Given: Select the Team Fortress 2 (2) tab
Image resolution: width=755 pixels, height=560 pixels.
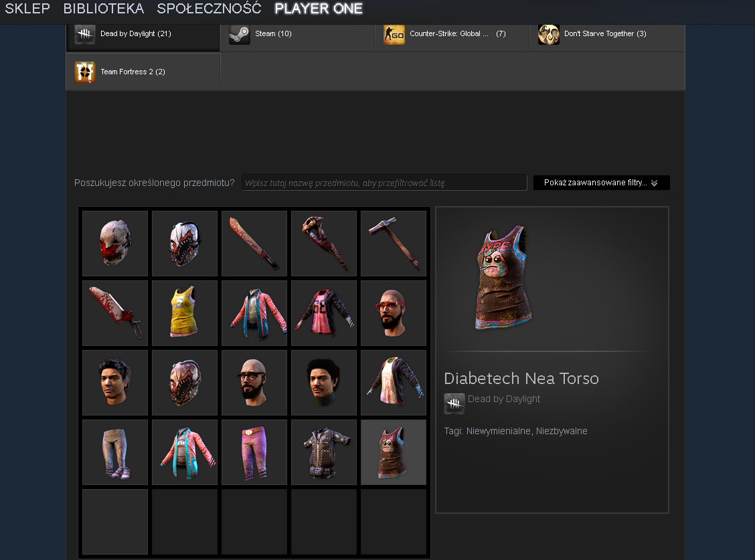Looking at the screenshot, I should click(143, 72).
